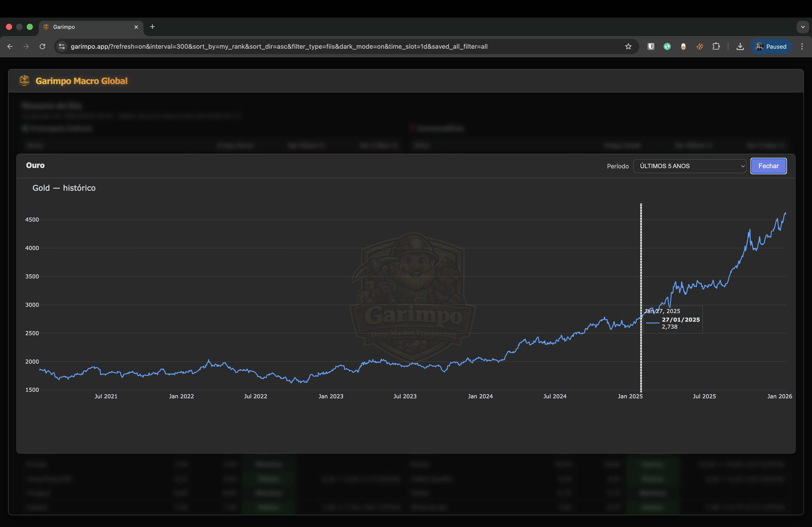Image resolution: width=812 pixels, height=527 pixels.
Task: Click the green auto-refresh extension icon
Action: pyautogui.click(x=667, y=46)
